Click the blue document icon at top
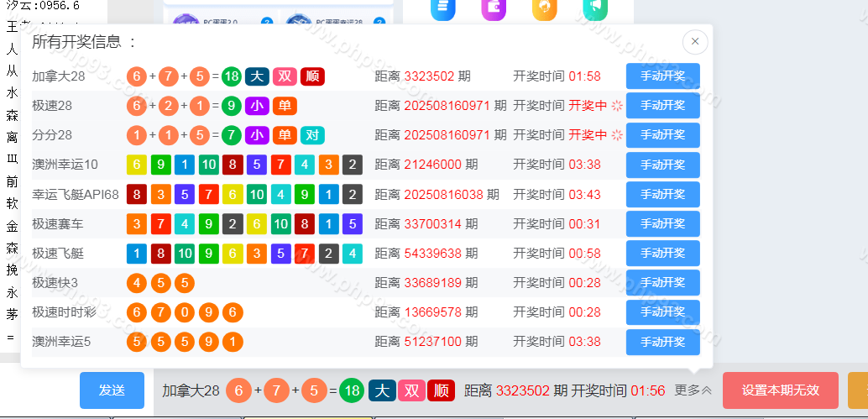This screenshot has width=868, height=419. (442, 8)
